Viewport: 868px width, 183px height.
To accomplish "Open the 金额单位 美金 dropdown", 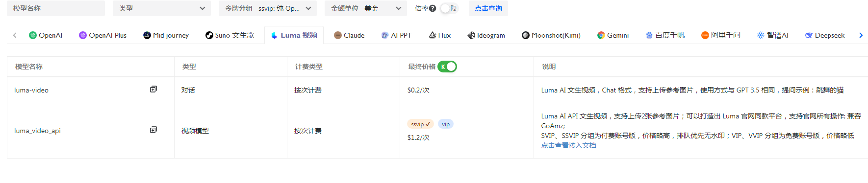I will coord(366,8).
